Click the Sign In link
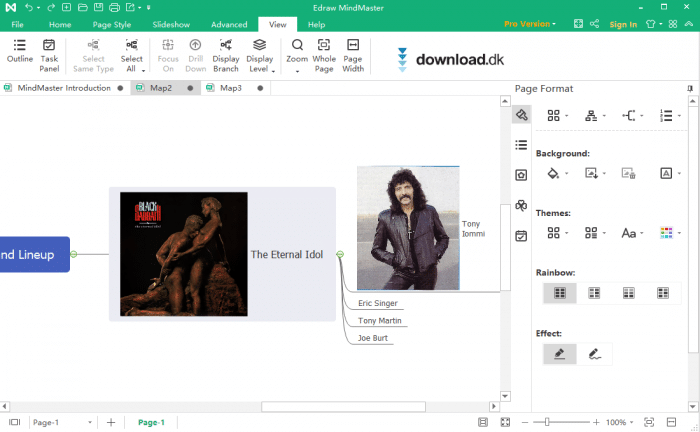This screenshot has width=700, height=432. pos(623,25)
